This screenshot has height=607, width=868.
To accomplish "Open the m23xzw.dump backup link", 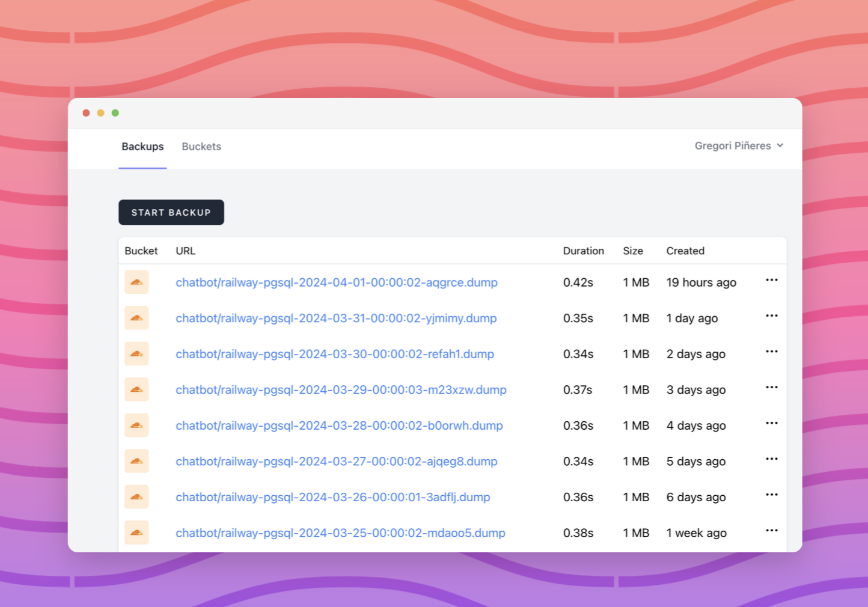I will coord(341,389).
